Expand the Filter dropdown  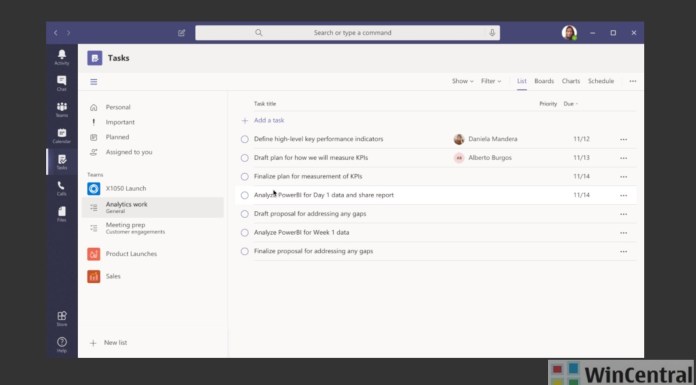click(x=491, y=81)
